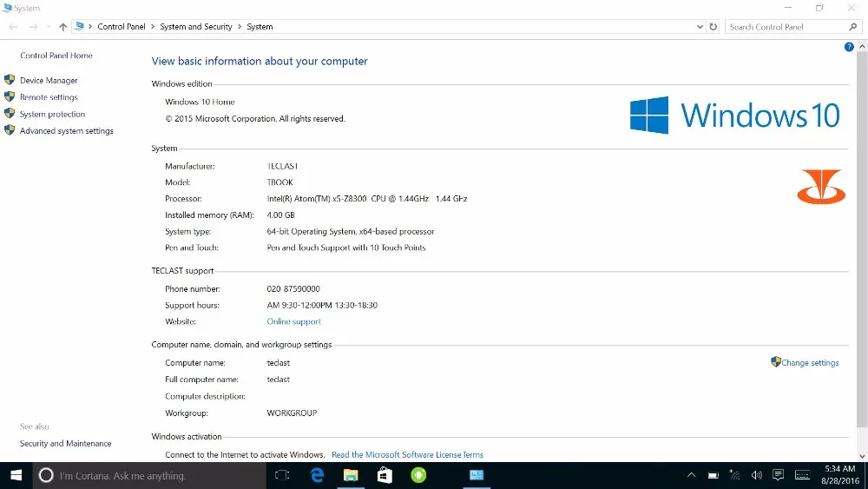This screenshot has height=489, width=868.
Task: Open the Wi-Fi network tray icon
Action: click(734, 475)
